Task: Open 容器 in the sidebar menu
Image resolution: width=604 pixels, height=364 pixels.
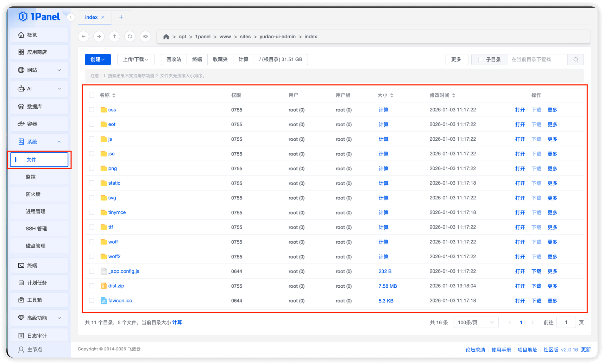Action: click(32, 124)
